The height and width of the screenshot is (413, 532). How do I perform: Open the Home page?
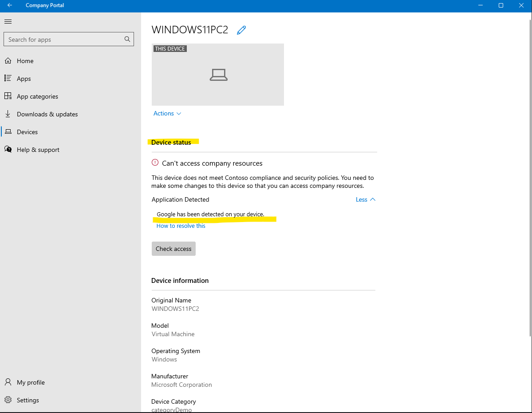25,61
